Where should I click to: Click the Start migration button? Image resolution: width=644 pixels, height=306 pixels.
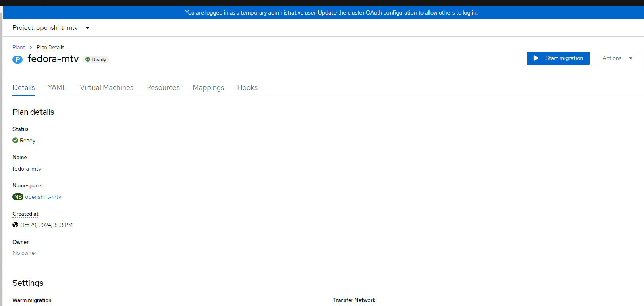(558, 58)
